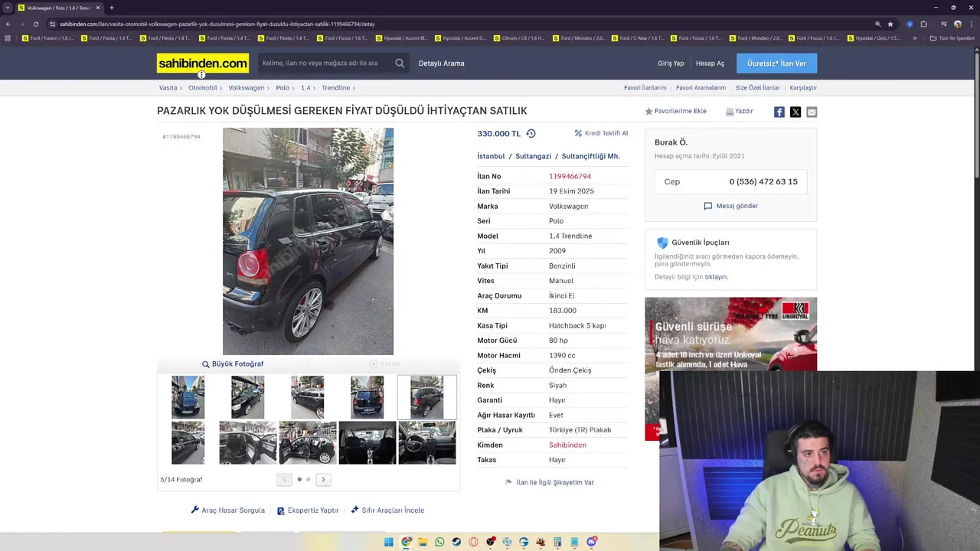This screenshot has width=980, height=551.
Task: Open Calculator from the taskbar
Action: click(557, 542)
